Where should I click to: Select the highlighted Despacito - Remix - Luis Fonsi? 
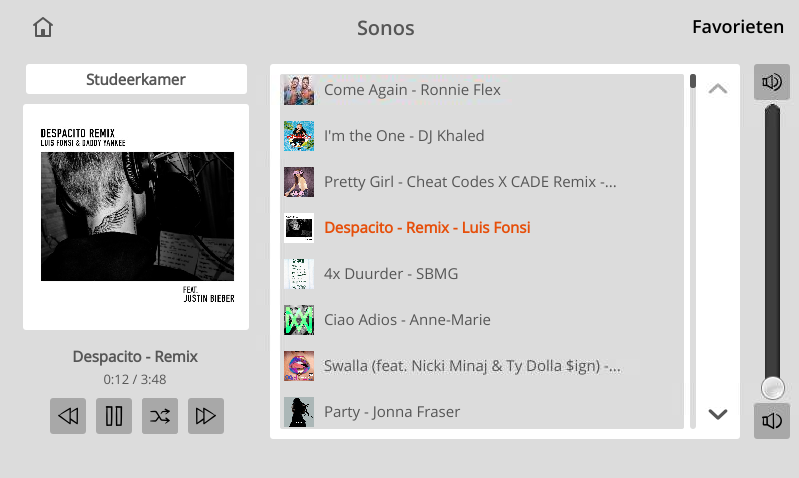coord(482,228)
